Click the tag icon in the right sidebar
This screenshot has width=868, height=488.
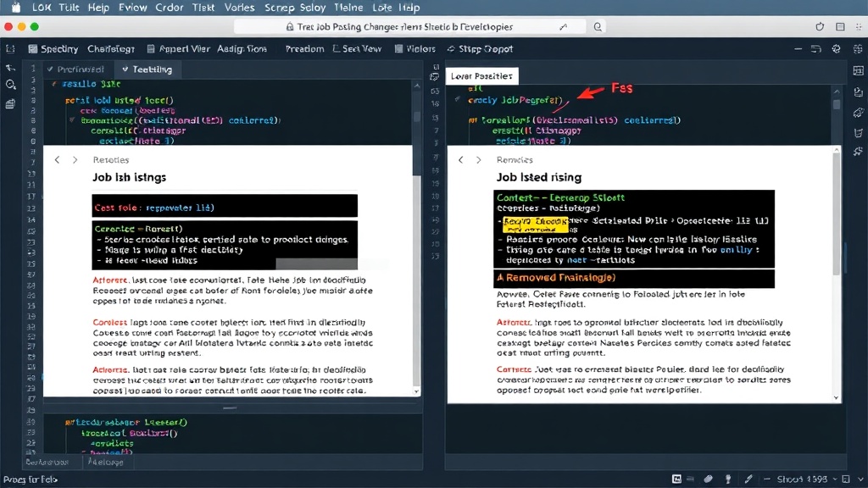pos(859,113)
